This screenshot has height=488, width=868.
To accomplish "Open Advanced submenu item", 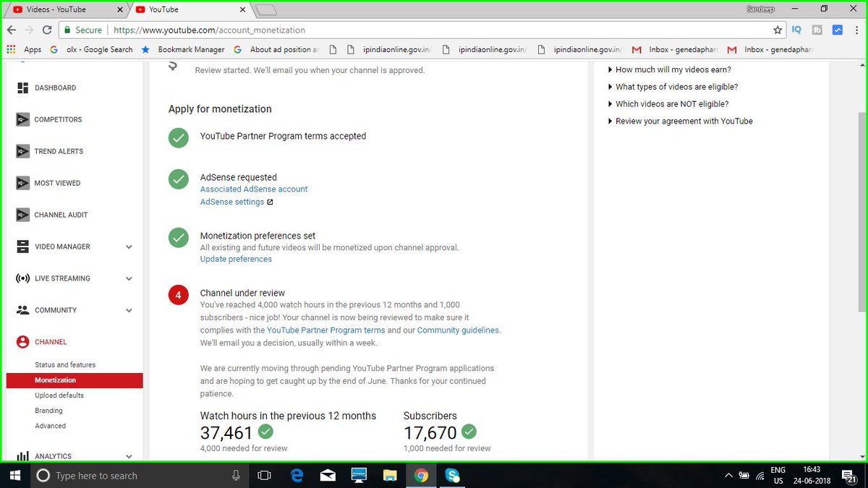I will (51, 426).
